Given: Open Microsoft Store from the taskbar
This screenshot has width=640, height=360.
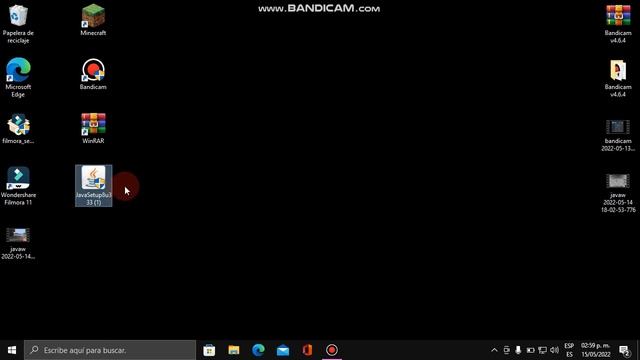Looking at the screenshot, I should 209,350.
